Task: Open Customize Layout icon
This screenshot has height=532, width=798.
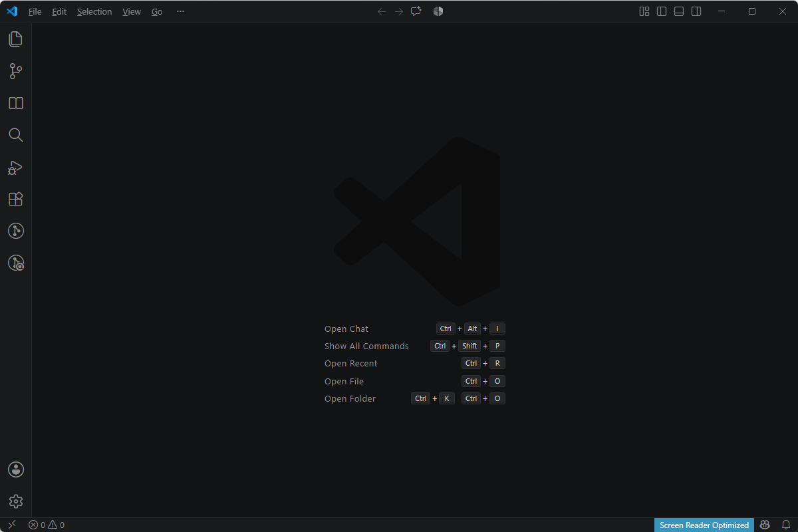Action: (644, 11)
